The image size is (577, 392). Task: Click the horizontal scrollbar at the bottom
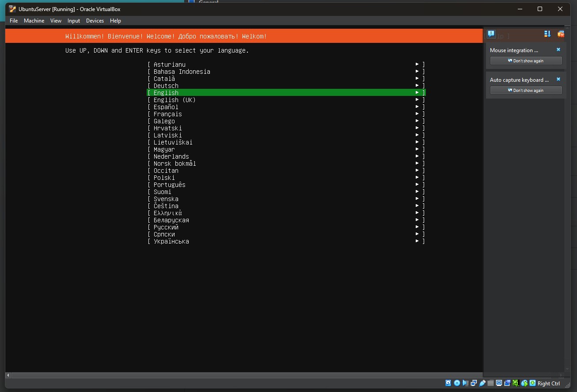click(x=243, y=375)
